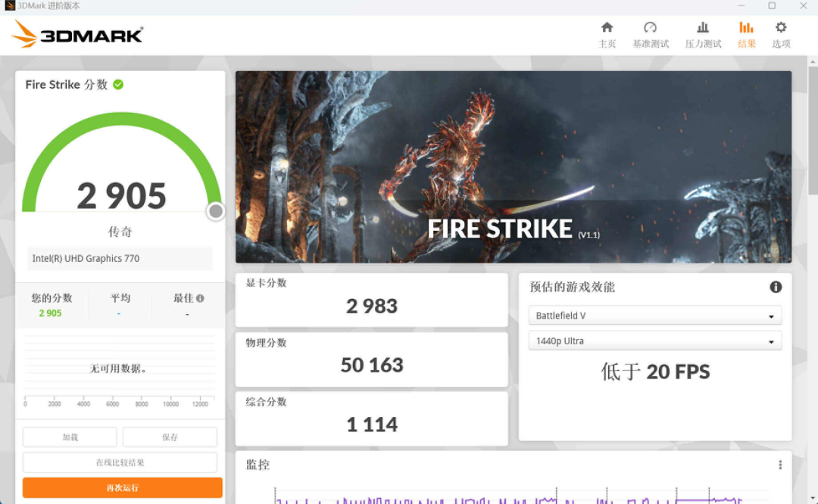Click the 综合分数 value 1 114
The width and height of the screenshot is (818, 504).
[x=372, y=425]
